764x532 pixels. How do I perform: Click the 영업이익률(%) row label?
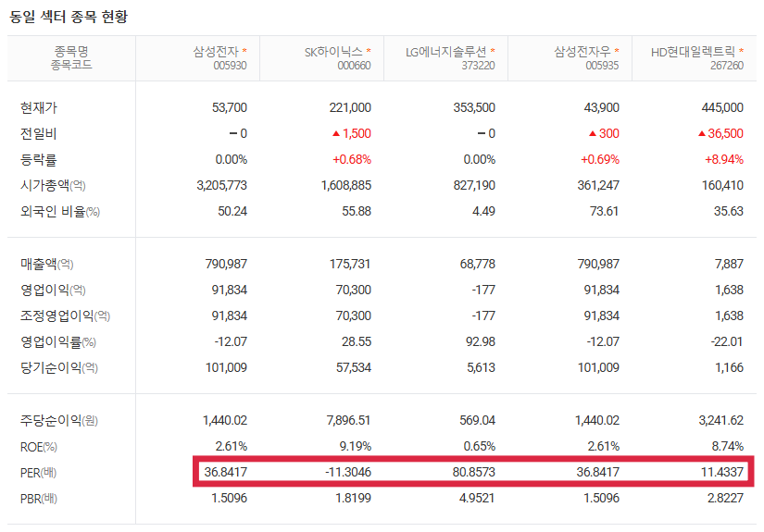coord(58,341)
